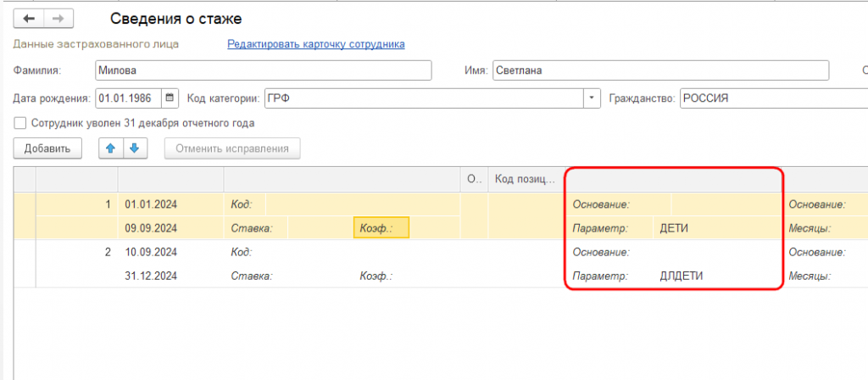This screenshot has width=868, height=380.
Task: Click Параметр: label in row 2
Action: pos(600,276)
